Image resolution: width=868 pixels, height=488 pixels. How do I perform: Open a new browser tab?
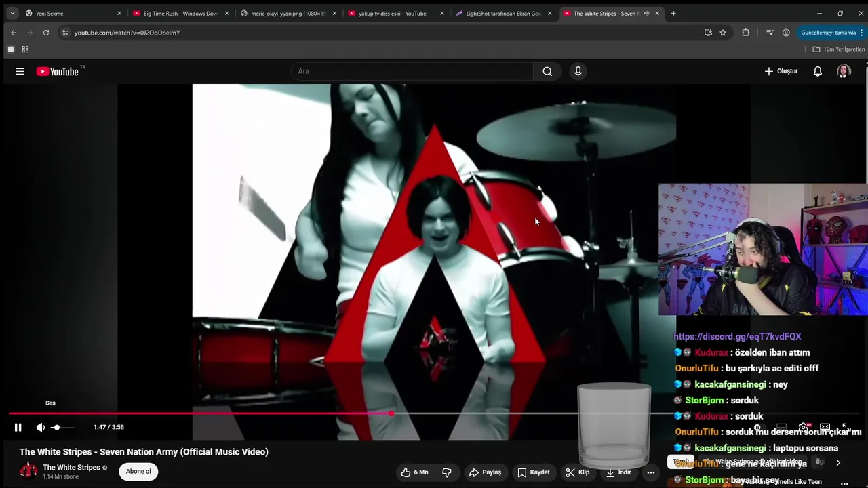click(x=673, y=13)
